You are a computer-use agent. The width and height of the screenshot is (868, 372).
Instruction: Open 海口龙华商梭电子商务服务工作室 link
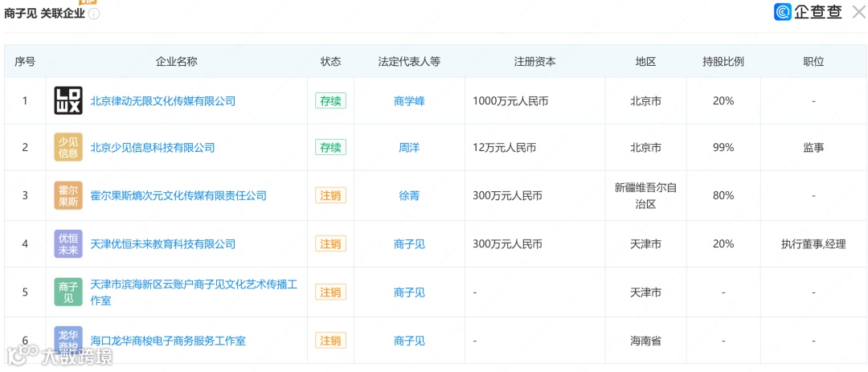coord(168,341)
